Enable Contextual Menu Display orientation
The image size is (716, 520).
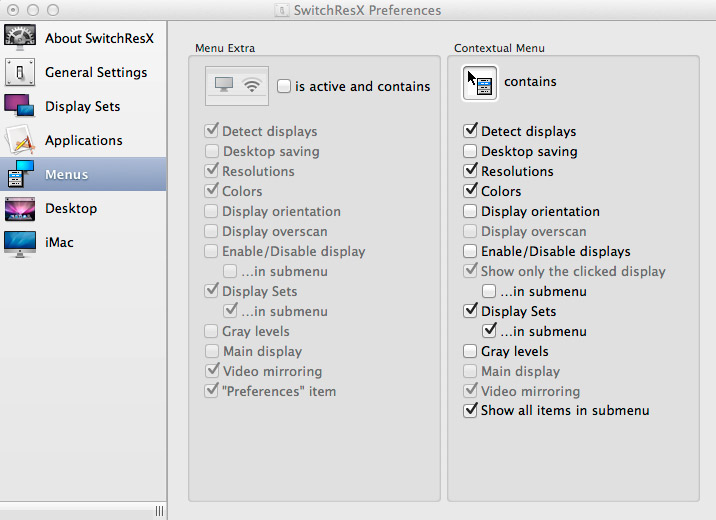[470, 212]
